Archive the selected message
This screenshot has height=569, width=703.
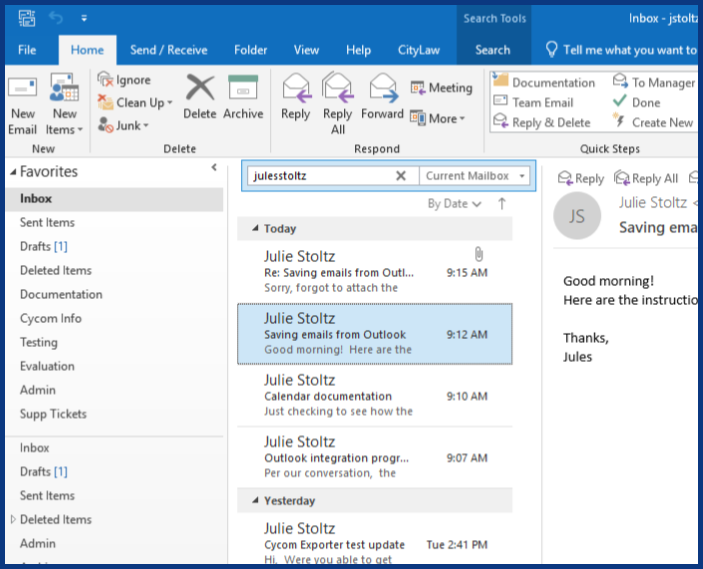point(243,97)
